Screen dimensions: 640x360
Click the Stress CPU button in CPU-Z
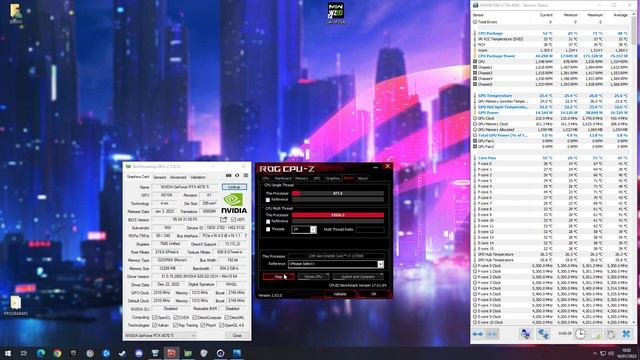click(x=313, y=277)
